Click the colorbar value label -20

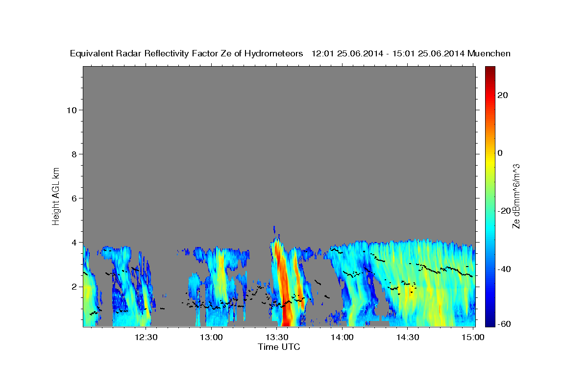pos(504,211)
